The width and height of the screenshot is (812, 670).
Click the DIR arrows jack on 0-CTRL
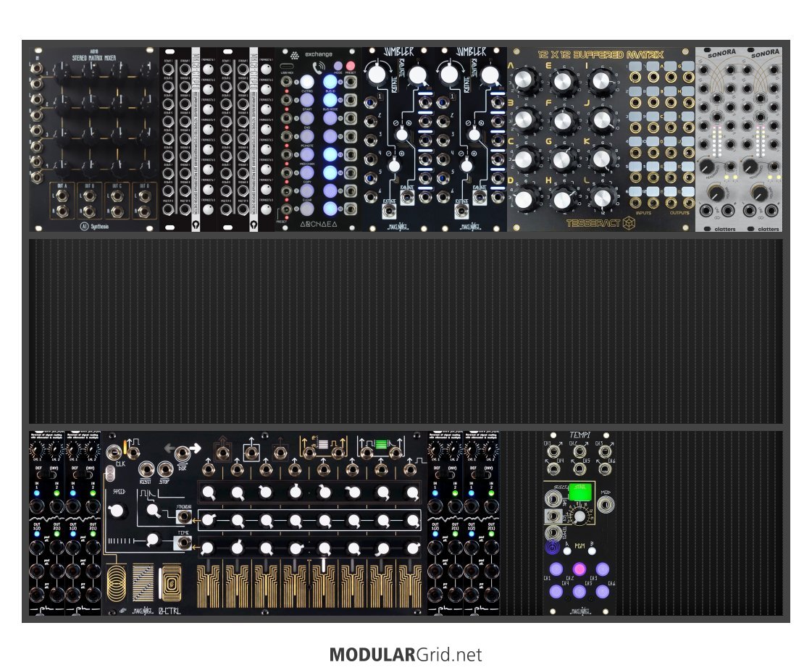[182, 453]
